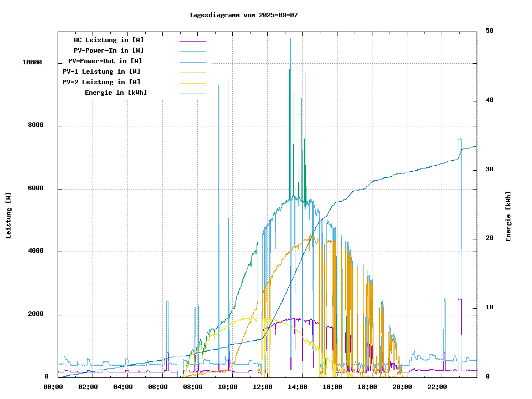Click the line sample beside Energie legend
532x399 pixels.
[192, 93]
